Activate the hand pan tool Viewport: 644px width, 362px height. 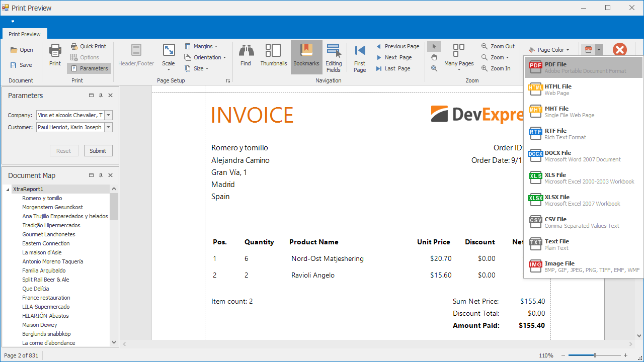coord(434,57)
